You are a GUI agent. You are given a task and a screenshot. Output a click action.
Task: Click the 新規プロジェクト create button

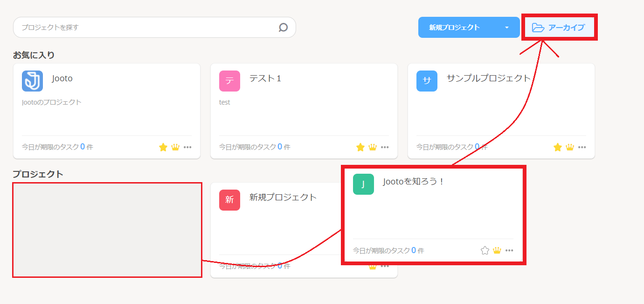click(455, 28)
